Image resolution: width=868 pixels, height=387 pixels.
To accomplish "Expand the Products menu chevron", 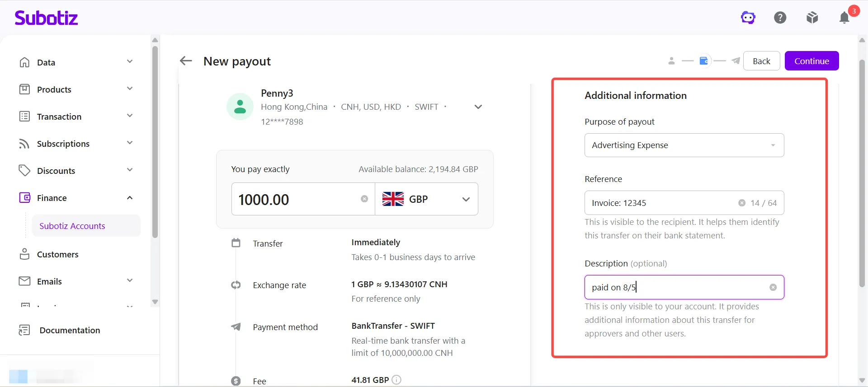I will click(130, 89).
